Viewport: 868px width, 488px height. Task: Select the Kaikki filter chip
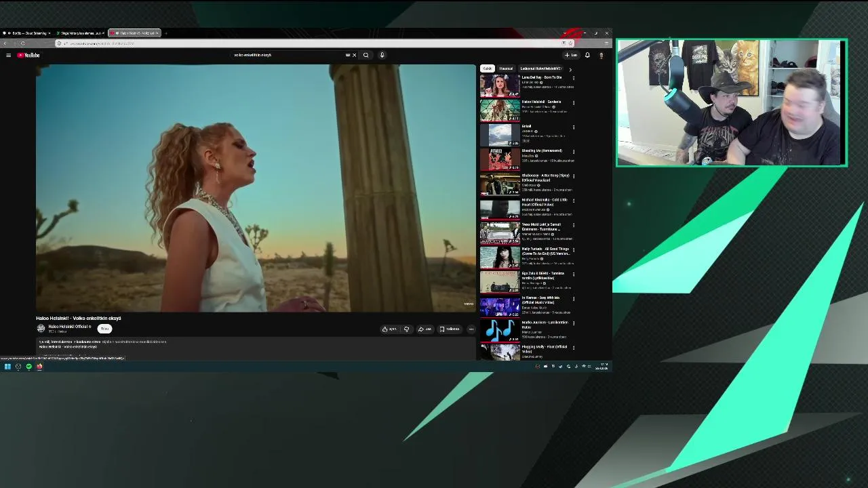point(488,68)
